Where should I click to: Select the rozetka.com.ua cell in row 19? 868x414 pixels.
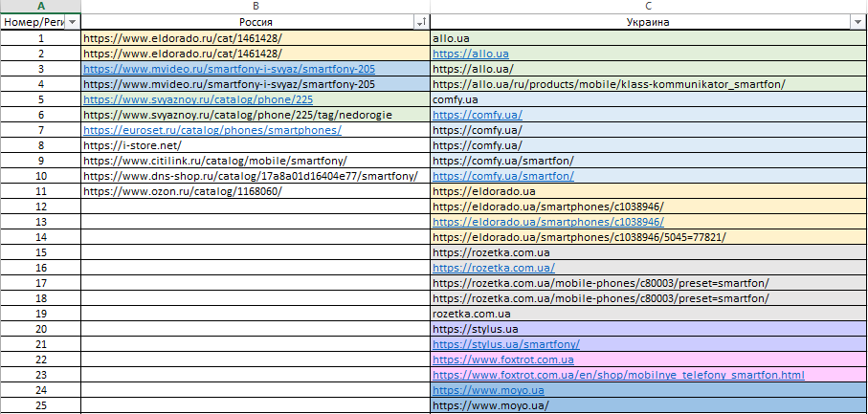(648, 314)
